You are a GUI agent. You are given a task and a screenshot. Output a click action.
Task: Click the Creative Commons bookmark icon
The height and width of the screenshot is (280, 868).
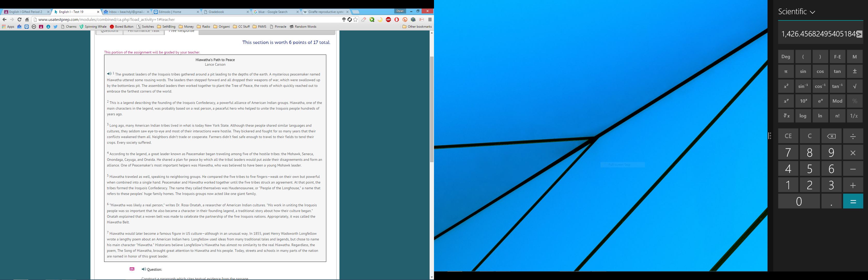(x=34, y=27)
